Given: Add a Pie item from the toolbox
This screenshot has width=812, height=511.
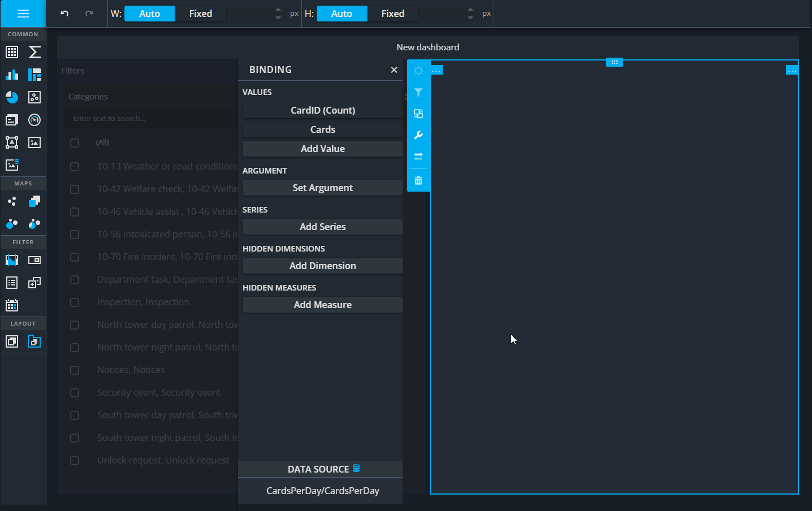Looking at the screenshot, I should (12, 97).
